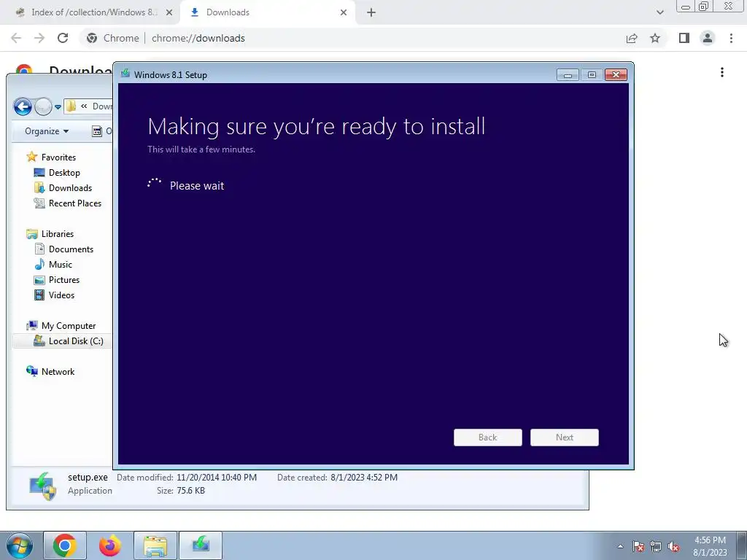Click the Chrome reload page icon
Screen dimensions: 747x560
click(63, 38)
